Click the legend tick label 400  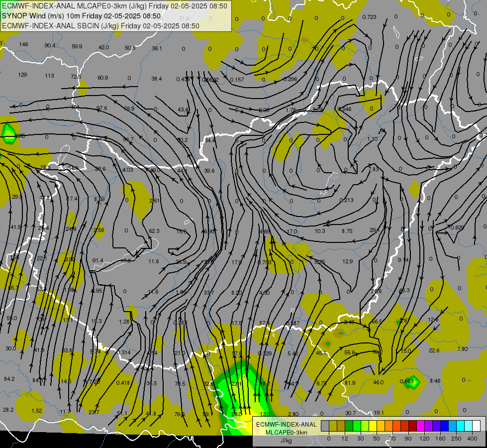[472, 439]
